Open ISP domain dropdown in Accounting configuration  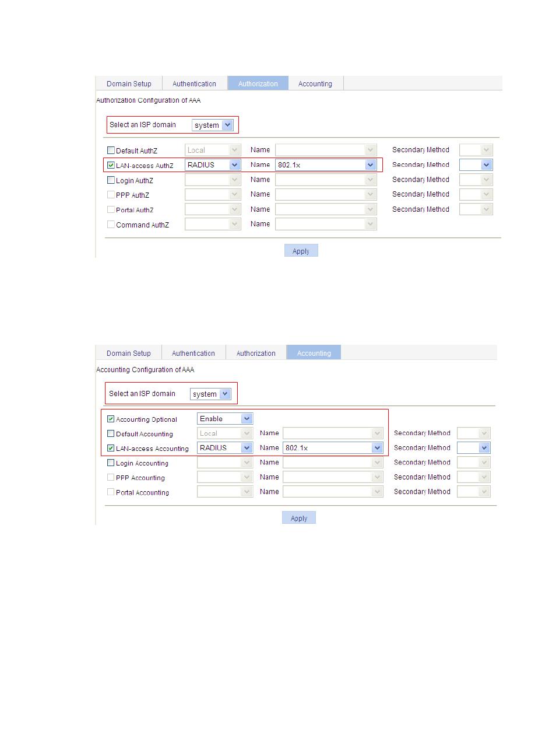tap(225, 394)
